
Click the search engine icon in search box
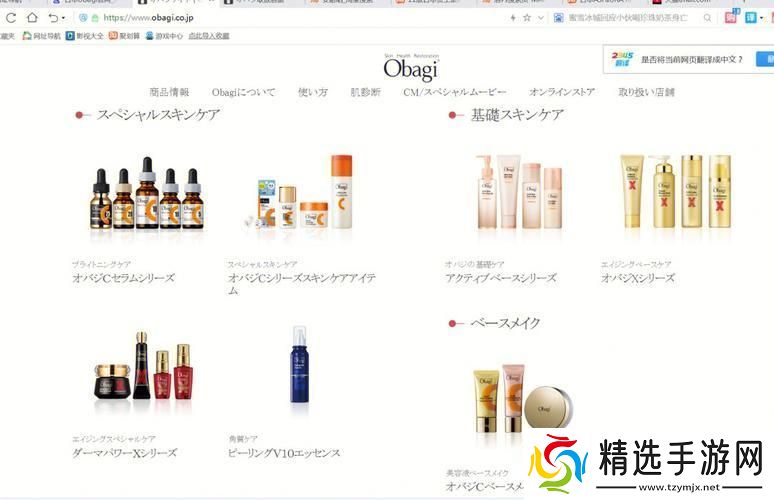tap(558, 18)
